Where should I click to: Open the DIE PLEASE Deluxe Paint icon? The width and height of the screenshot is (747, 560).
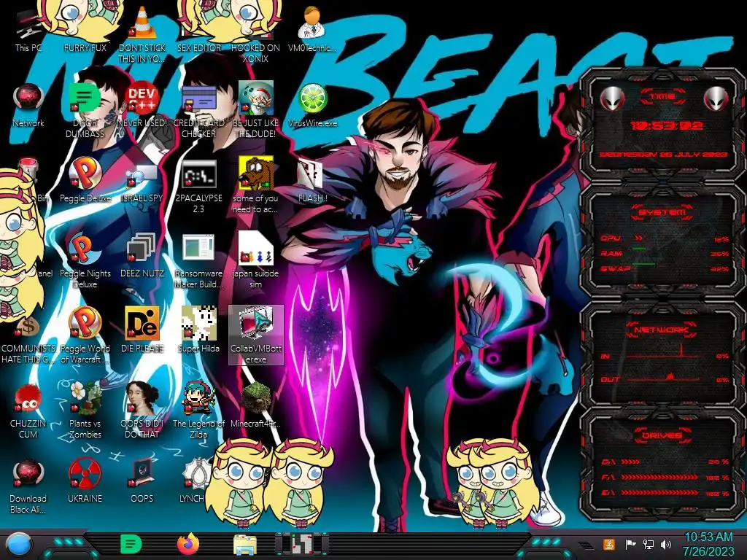(x=142, y=330)
